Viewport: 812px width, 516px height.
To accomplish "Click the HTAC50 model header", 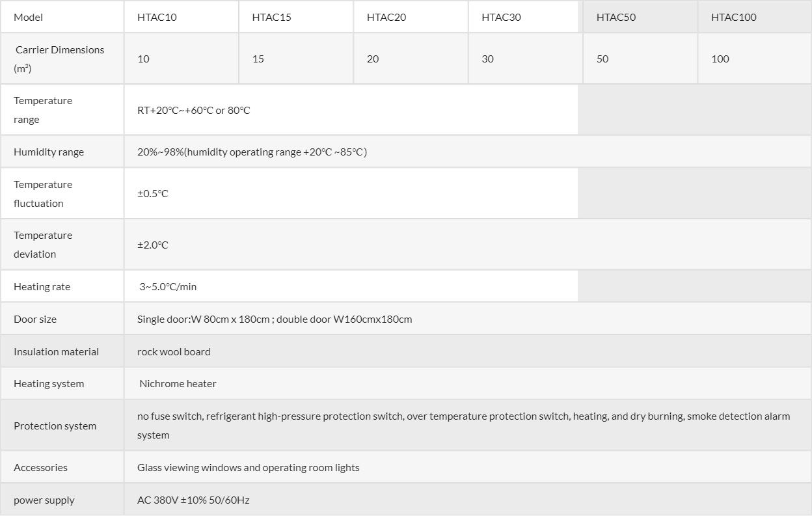I will [640, 17].
